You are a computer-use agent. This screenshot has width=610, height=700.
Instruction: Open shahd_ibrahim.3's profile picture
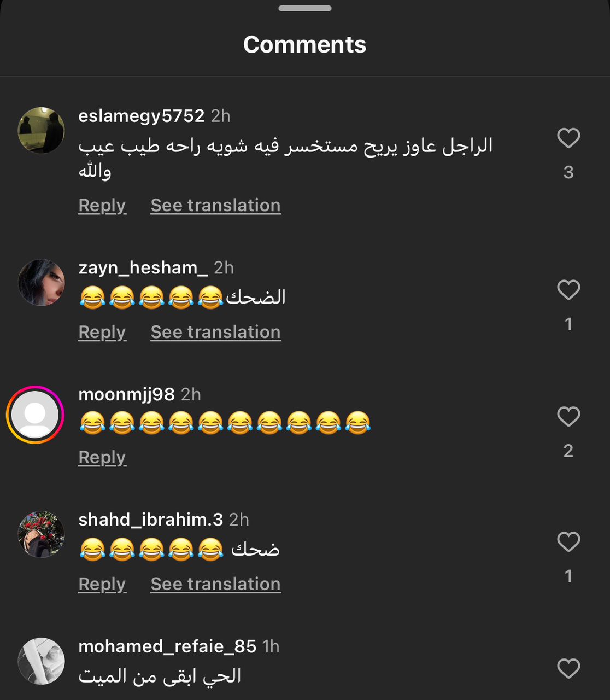pyautogui.click(x=42, y=534)
